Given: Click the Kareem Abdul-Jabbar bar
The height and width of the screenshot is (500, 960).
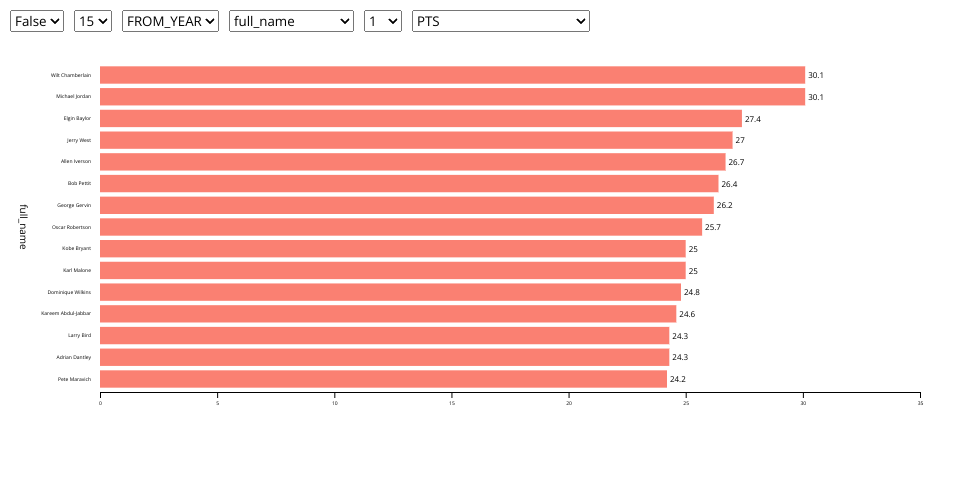Looking at the screenshot, I should (x=388, y=314).
